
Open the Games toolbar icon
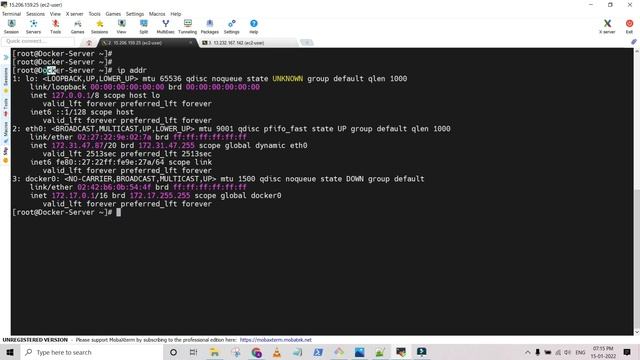pyautogui.click(x=78, y=27)
